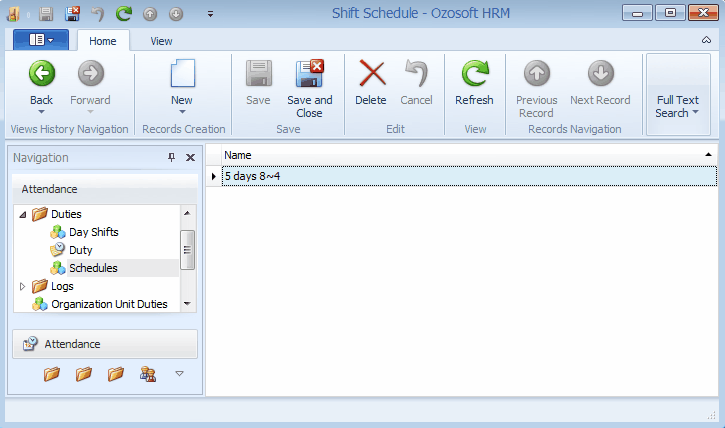Select Schedules in navigation tree
This screenshot has width=725, height=428.
point(93,268)
